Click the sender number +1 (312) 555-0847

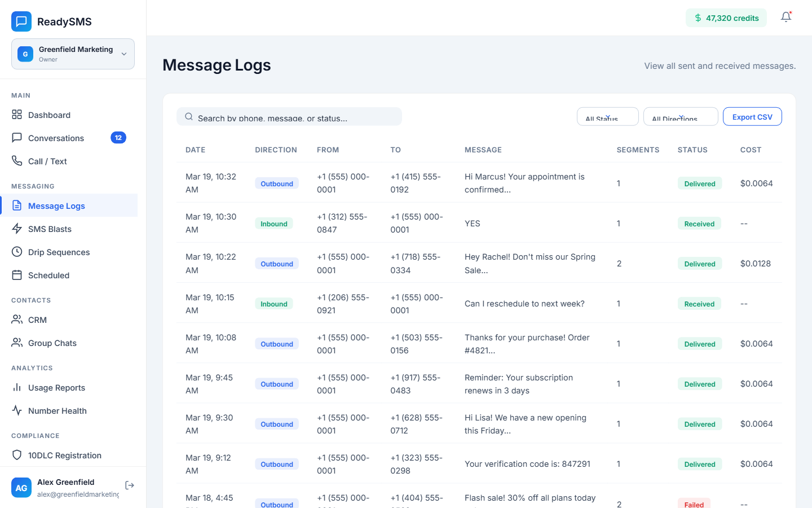point(342,223)
